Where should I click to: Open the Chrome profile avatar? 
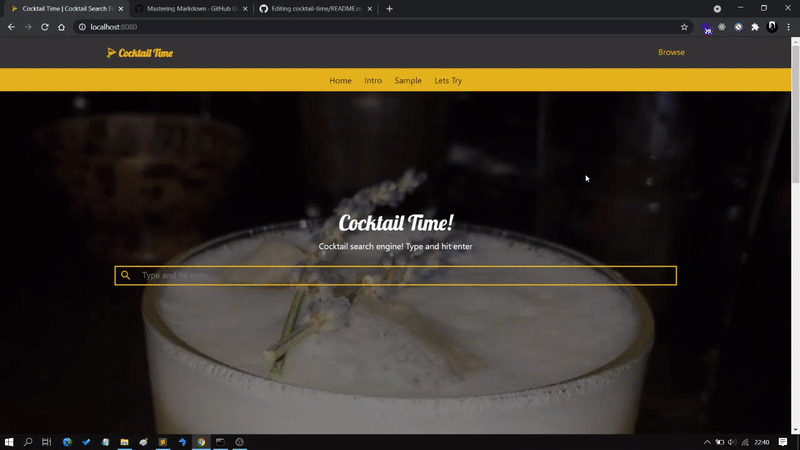pyautogui.click(x=772, y=27)
